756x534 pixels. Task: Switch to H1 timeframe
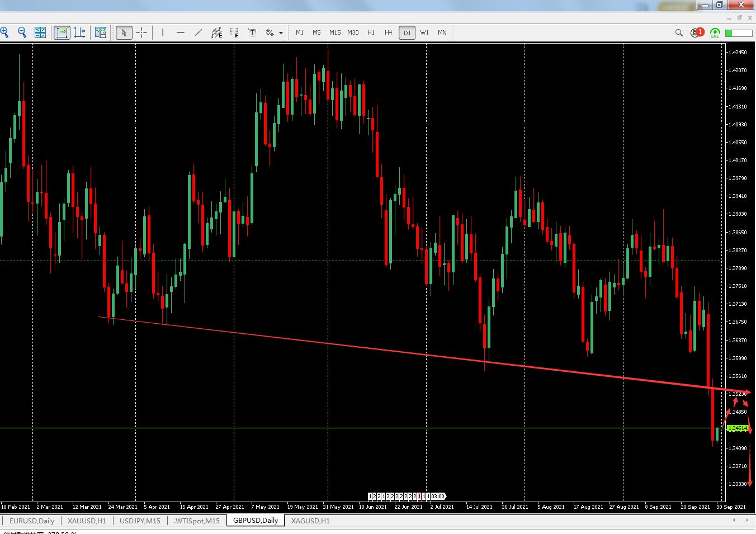point(371,32)
